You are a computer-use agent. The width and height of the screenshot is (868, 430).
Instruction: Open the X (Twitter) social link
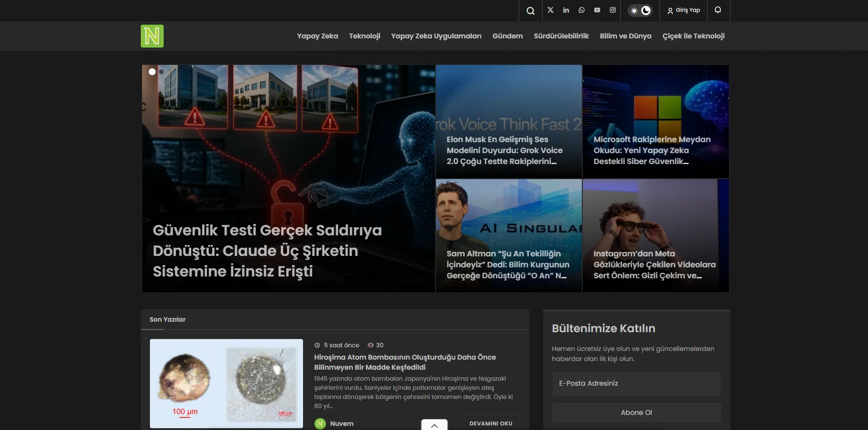point(550,10)
